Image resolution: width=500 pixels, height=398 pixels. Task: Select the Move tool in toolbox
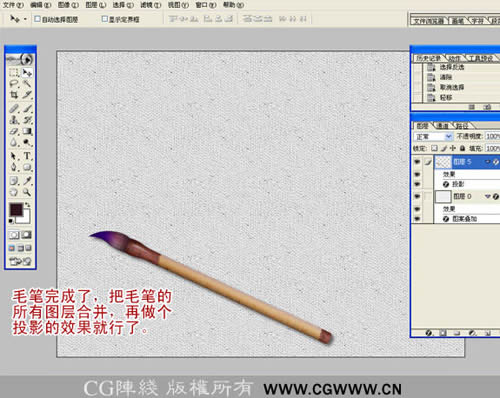[27, 72]
